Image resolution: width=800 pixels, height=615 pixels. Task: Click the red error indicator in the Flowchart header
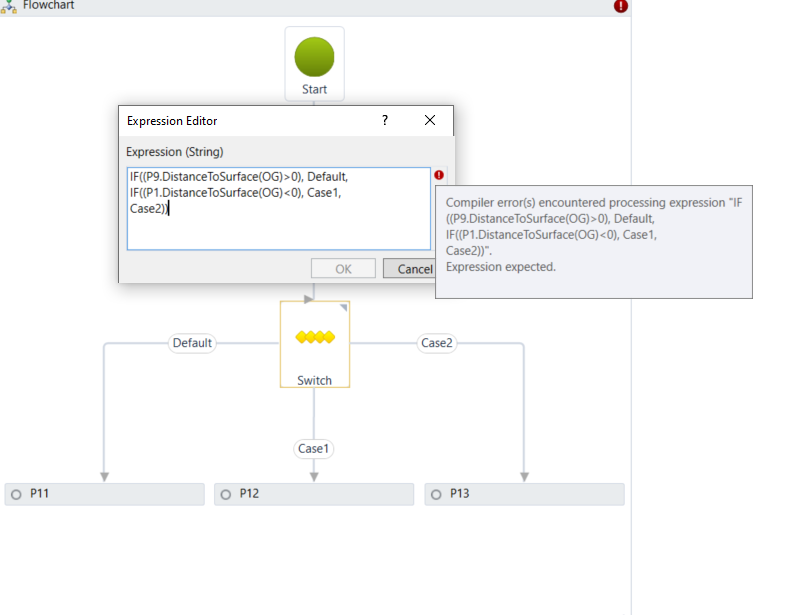click(x=620, y=6)
